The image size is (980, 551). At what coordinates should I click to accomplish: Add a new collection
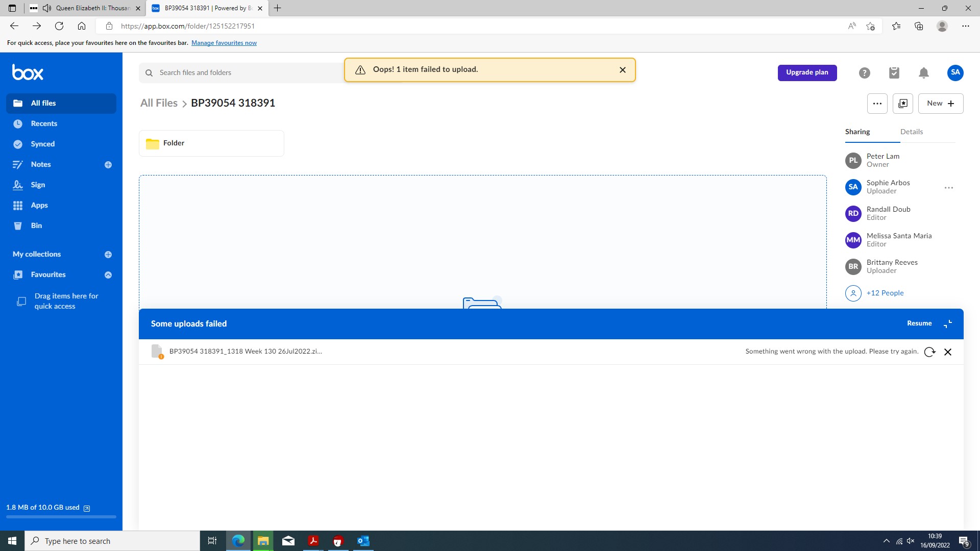click(x=108, y=255)
